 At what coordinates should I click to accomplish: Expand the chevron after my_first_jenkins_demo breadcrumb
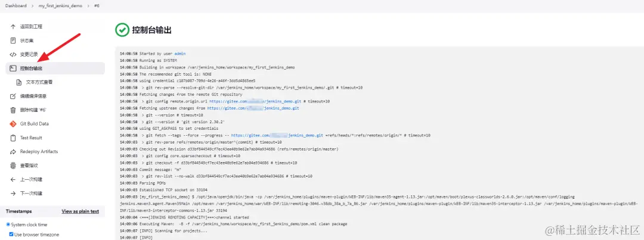coord(88,6)
